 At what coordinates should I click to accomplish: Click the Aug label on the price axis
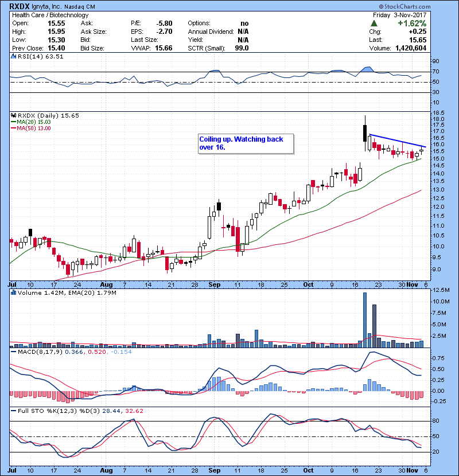pyautogui.click(x=106, y=284)
